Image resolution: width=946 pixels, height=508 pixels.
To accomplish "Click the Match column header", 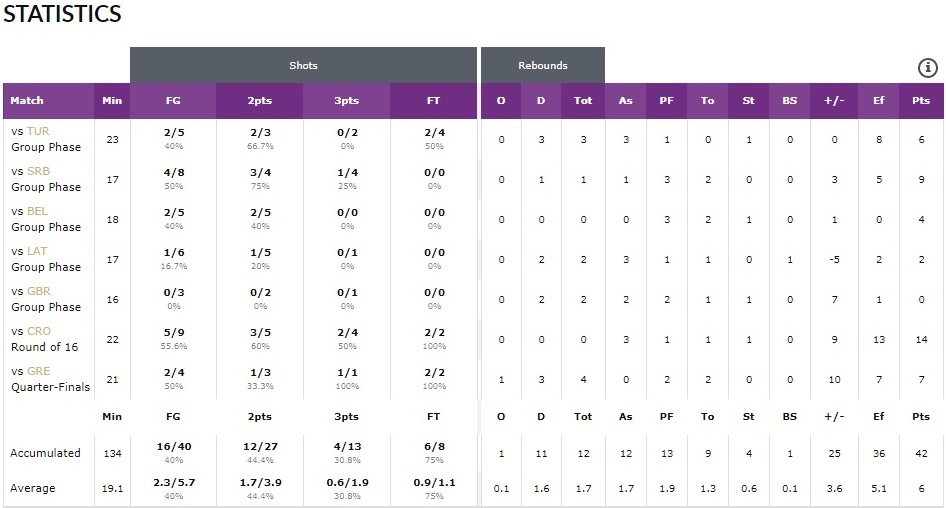I will (x=27, y=100).
